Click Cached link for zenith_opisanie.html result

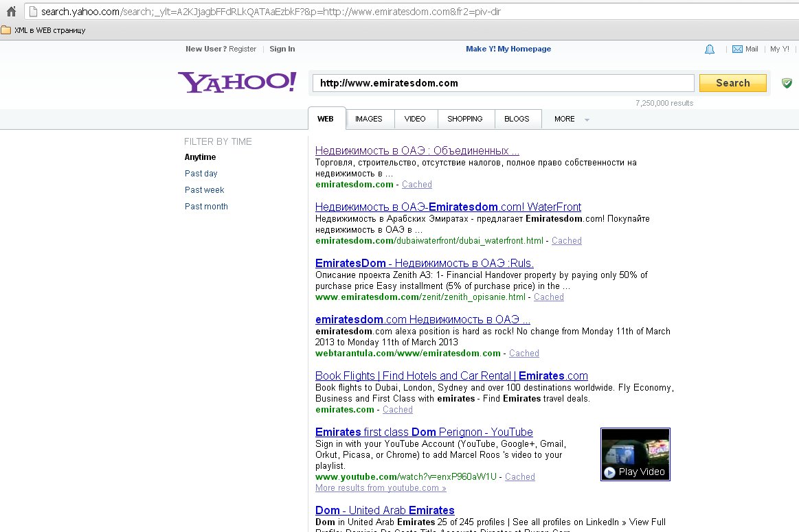(549, 297)
